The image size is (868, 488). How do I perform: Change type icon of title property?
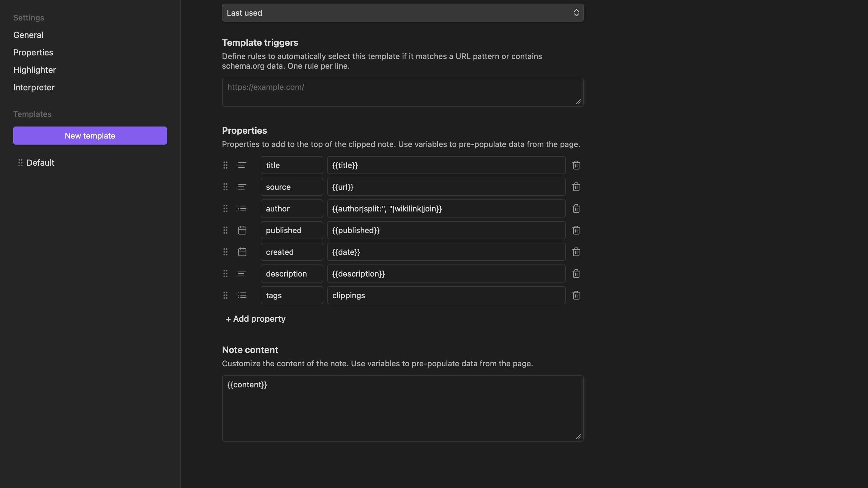tap(242, 165)
